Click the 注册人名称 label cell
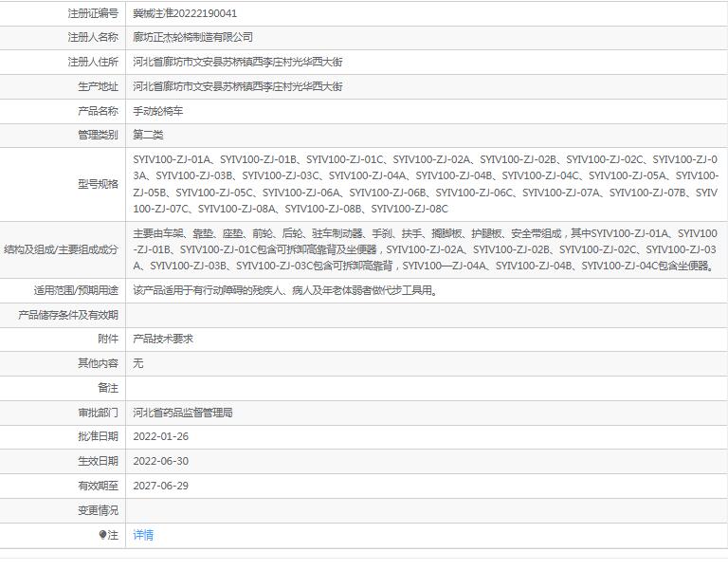Image resolution: width=728 pixels, height=570 pixels. click(63, 38)
